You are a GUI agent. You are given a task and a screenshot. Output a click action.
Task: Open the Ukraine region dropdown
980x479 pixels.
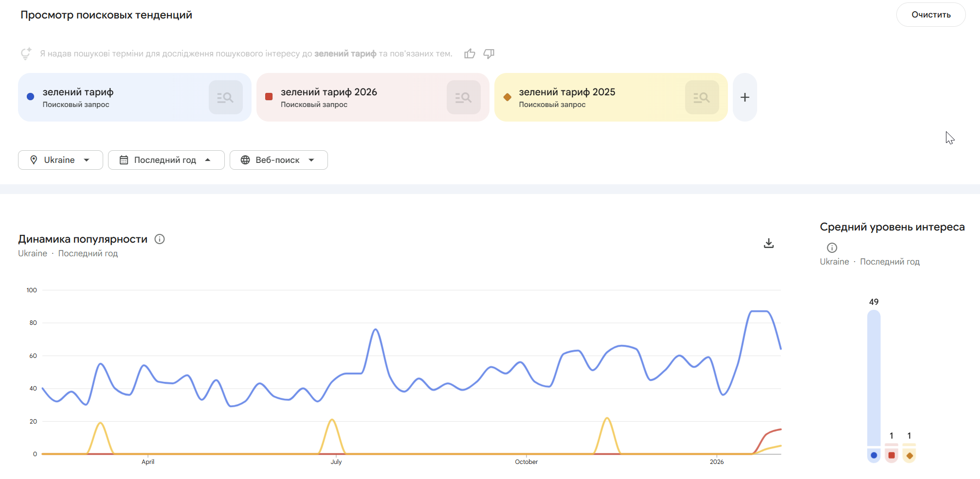coord(60,160)
